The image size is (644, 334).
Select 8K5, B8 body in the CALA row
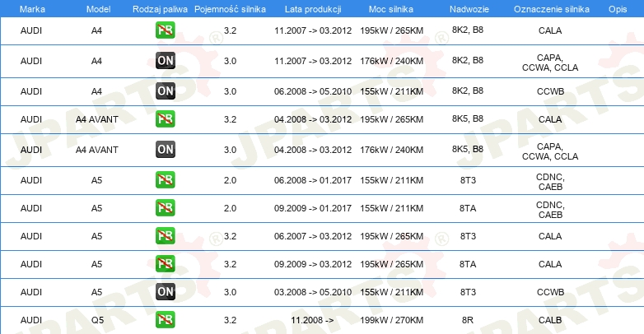point(468,118)
